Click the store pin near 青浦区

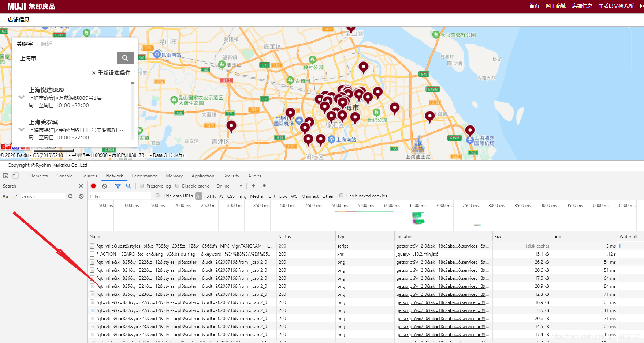(x=231, y=126)
